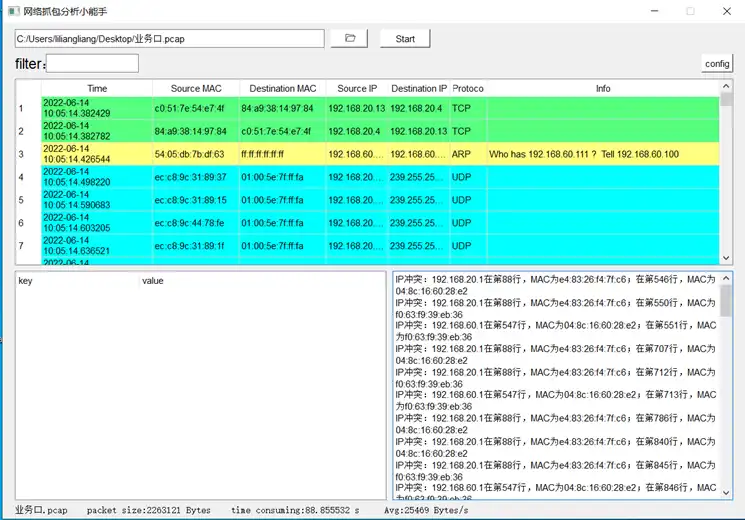Select row header number 1
This screenshot has width=745, height=520.
(21, 108)
